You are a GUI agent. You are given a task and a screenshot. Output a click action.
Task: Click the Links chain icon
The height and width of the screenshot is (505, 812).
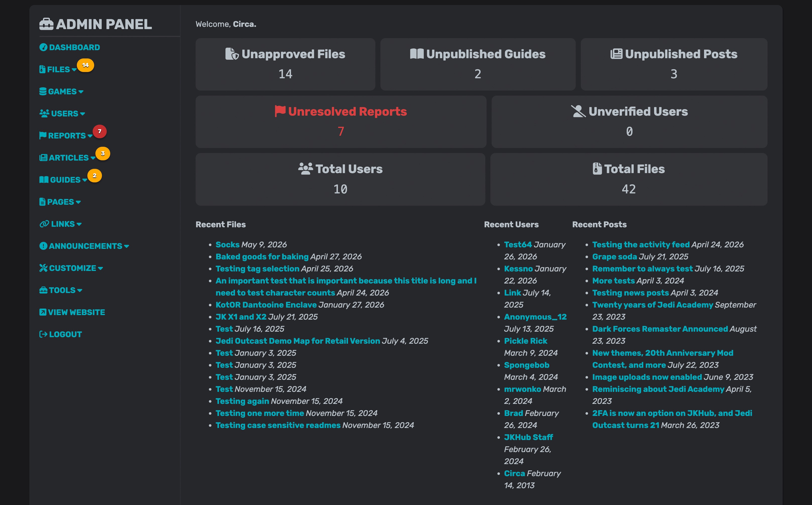click(x=44, y=224)
